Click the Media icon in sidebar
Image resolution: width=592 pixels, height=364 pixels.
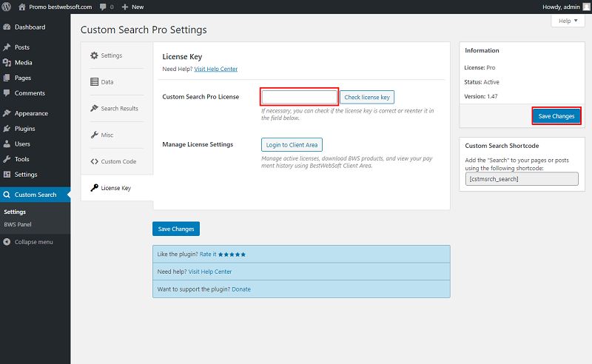(7, 63)
